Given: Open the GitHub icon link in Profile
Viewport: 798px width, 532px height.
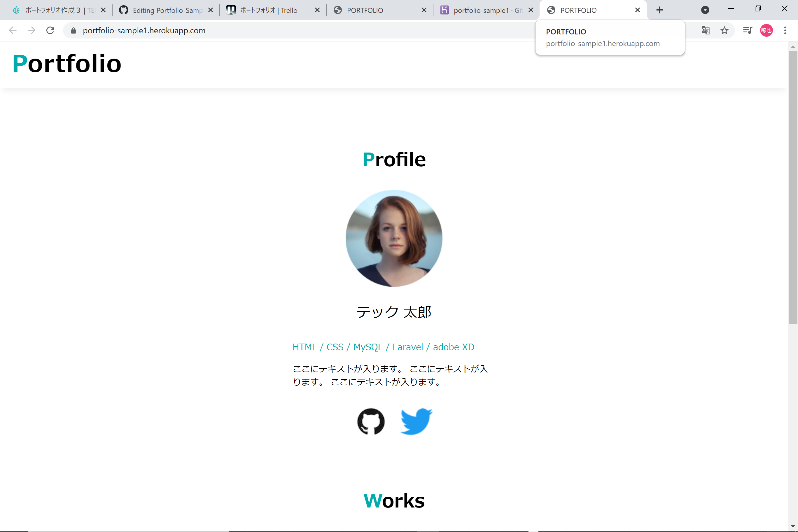Looking at the screenshot, I should click(371, 421).
